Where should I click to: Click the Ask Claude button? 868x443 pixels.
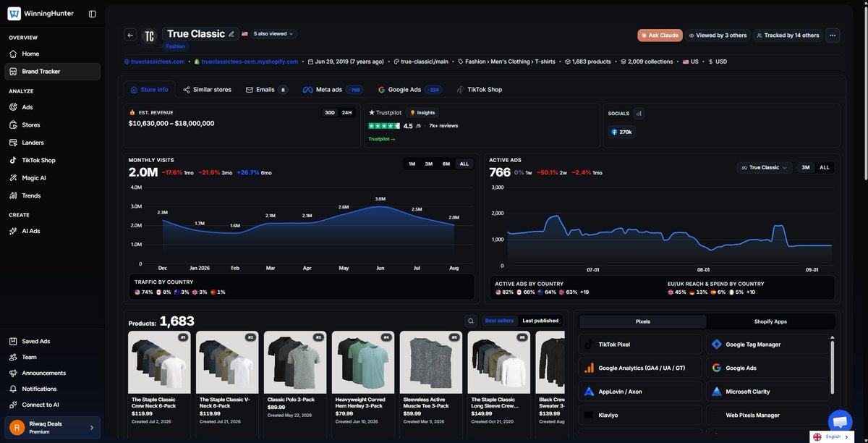[660, 35]
